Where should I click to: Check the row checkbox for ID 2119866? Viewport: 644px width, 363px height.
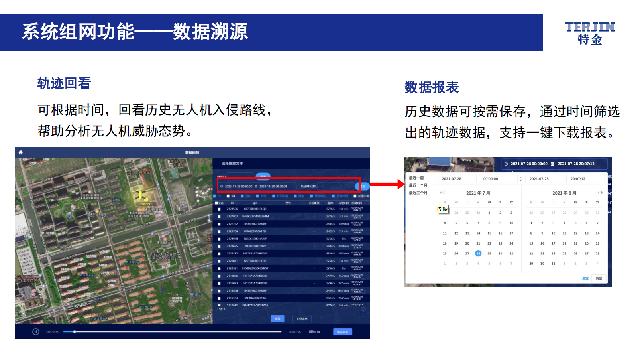219,276
